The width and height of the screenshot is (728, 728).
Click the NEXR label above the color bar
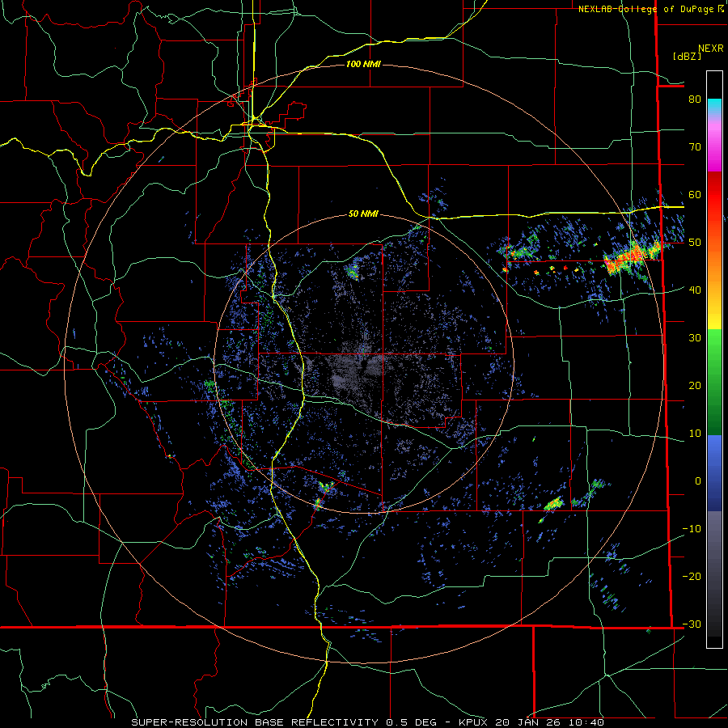[710, 49]
